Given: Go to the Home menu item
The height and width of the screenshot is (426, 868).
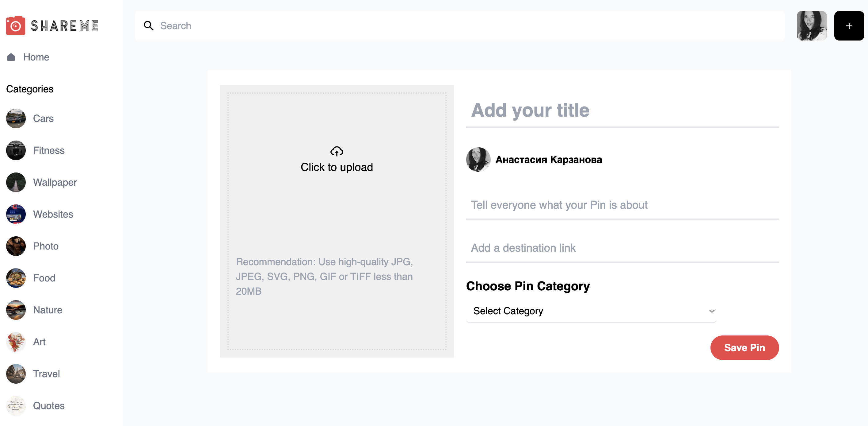Looking at the screenshot, I should [x=36, y=57].
